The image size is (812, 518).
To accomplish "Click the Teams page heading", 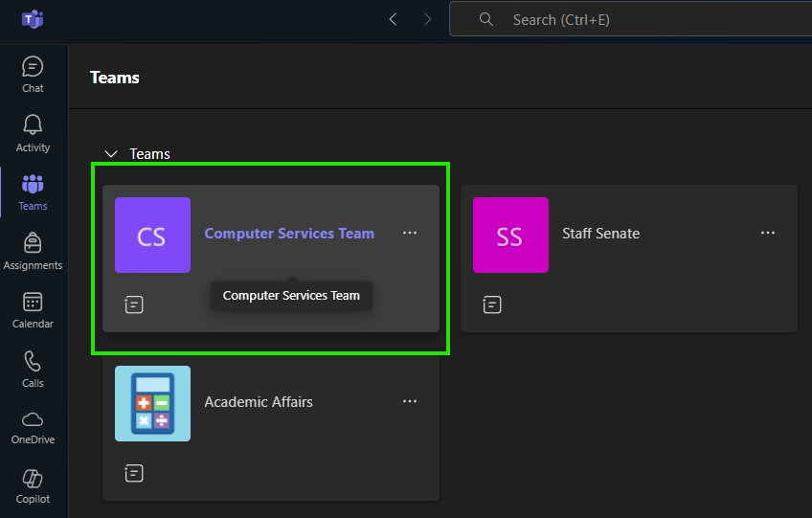I will tap(115, 78).
